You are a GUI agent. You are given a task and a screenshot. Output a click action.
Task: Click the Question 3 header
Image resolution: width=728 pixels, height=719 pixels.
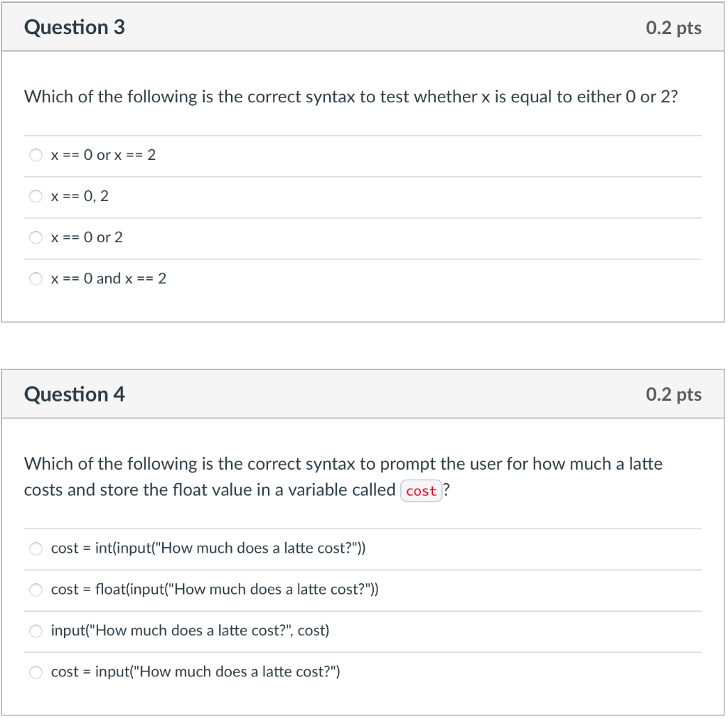tap(74, 27)
